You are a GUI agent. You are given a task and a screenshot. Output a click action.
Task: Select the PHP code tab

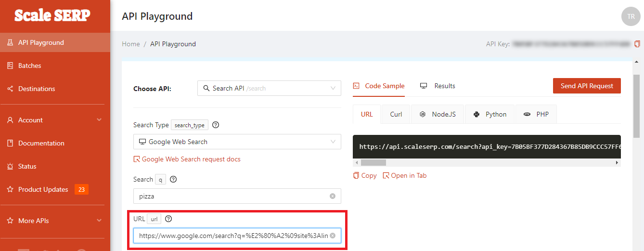click(536, 114)
